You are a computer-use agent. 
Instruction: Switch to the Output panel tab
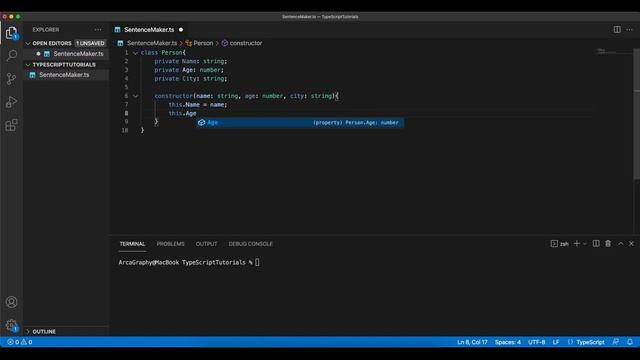[x=206, y=244]
